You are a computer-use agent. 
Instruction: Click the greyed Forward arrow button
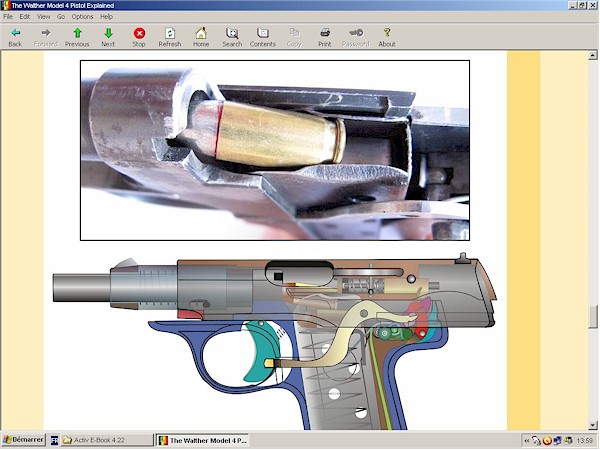46,38
